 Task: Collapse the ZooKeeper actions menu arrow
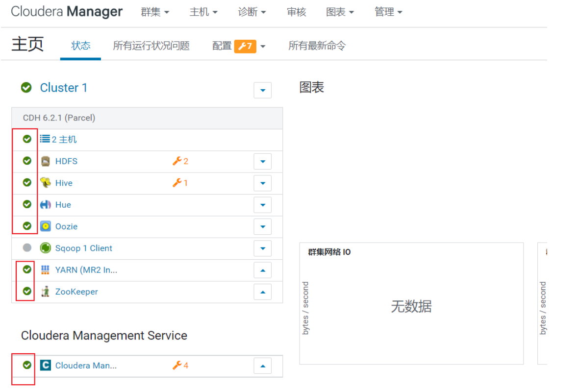pyautogui.click(x=263, y=292)
